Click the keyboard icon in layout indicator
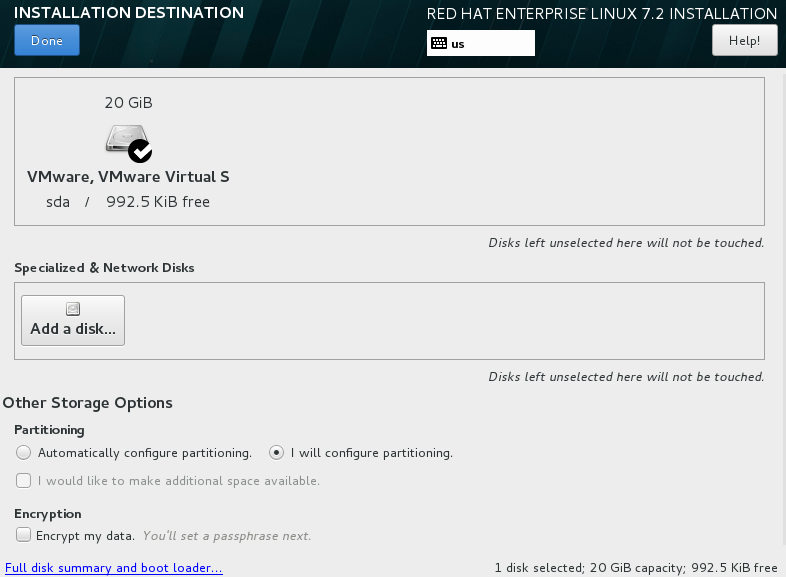Viewport: 786px width, 577px height. click(x=438, y=43)
